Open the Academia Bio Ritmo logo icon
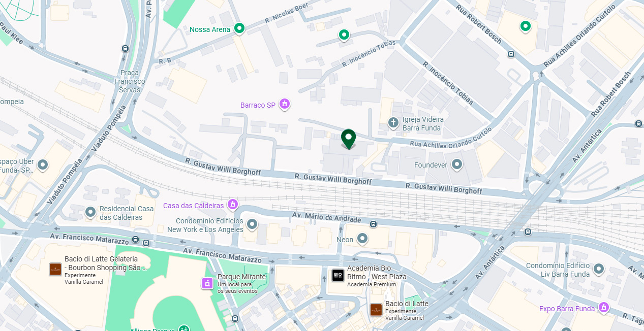 (x=338, y=275)
